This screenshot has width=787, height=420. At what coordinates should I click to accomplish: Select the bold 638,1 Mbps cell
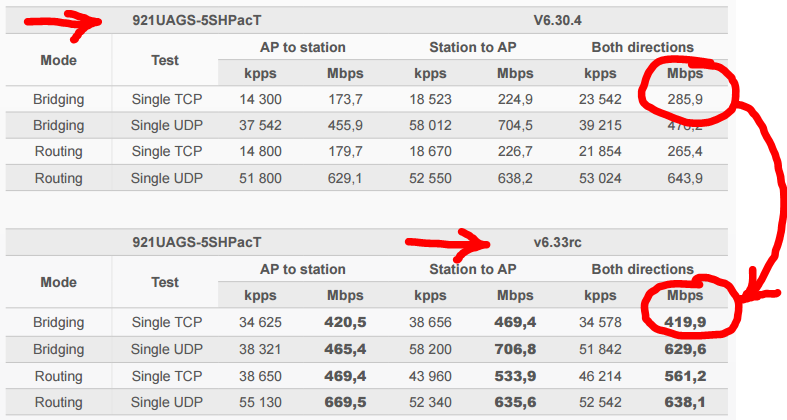[685, 402]
